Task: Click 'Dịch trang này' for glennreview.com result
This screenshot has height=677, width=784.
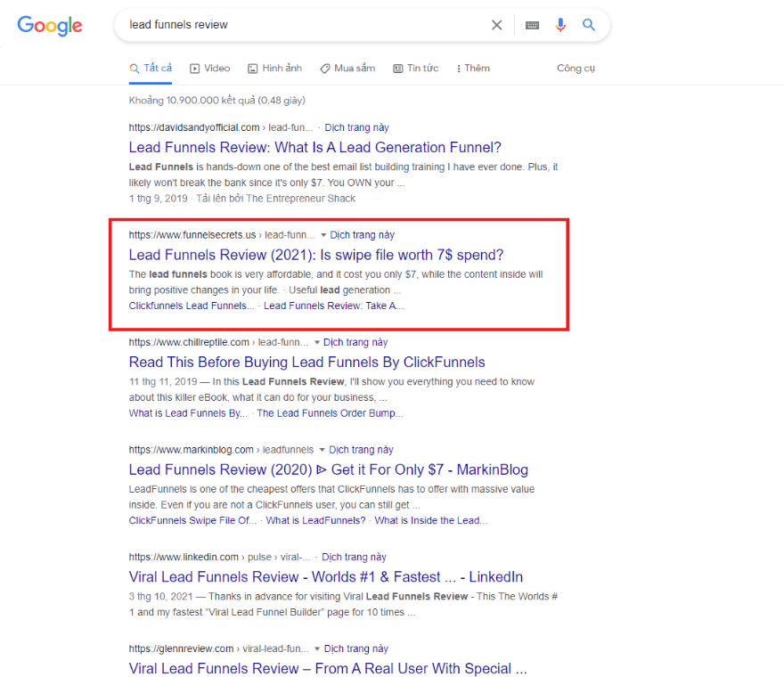Action: [356, 649]
